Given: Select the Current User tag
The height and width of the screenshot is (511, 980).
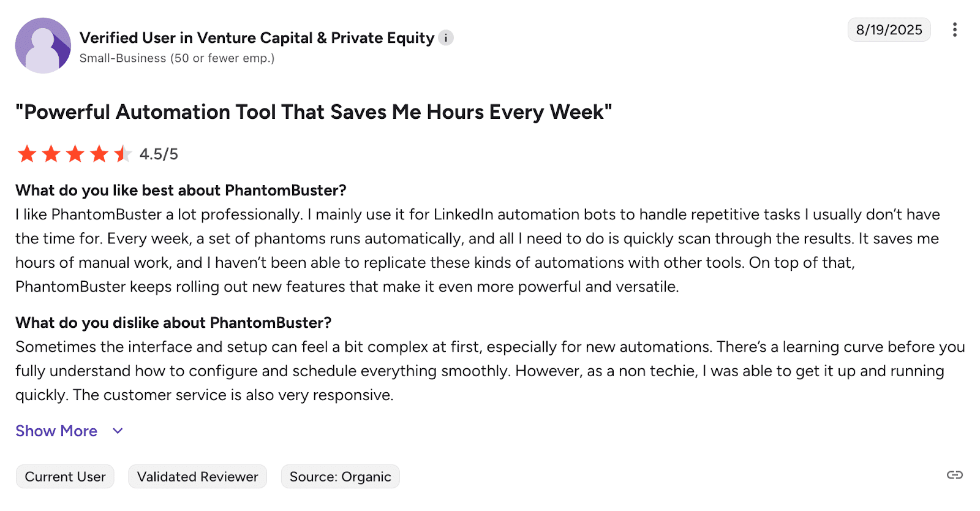Looking at the screenshot, I should 65,477.
